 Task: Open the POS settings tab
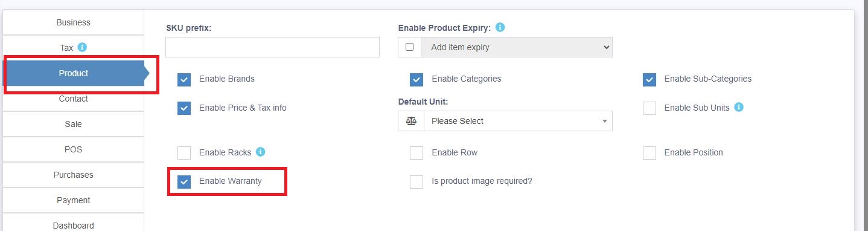pyautogui.click(x=74, y=149)
